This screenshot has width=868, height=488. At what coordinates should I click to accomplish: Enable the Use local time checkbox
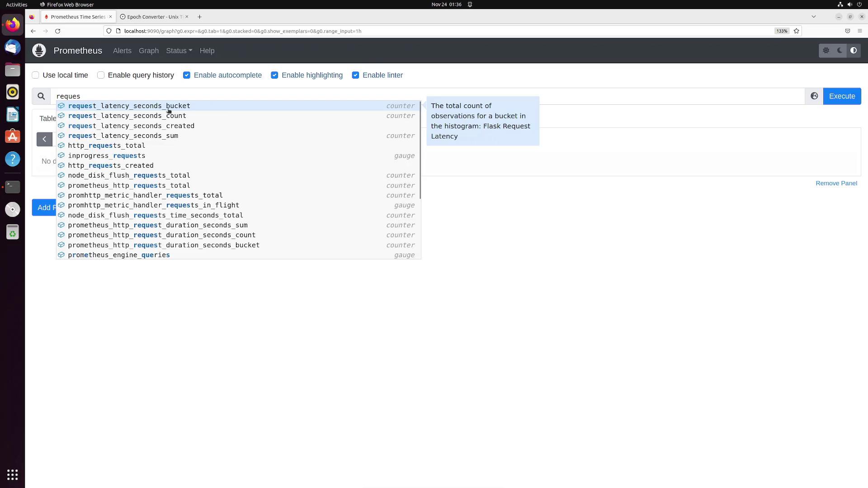36,75
